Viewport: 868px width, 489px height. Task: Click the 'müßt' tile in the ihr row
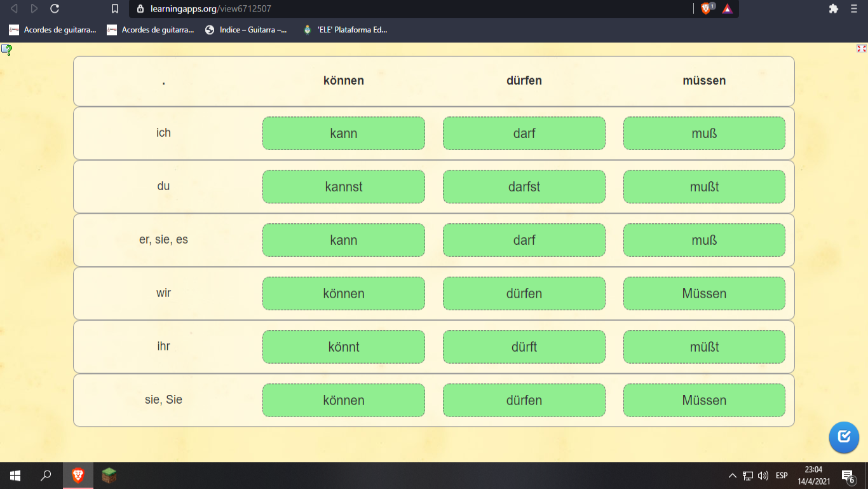pos(704,347)
